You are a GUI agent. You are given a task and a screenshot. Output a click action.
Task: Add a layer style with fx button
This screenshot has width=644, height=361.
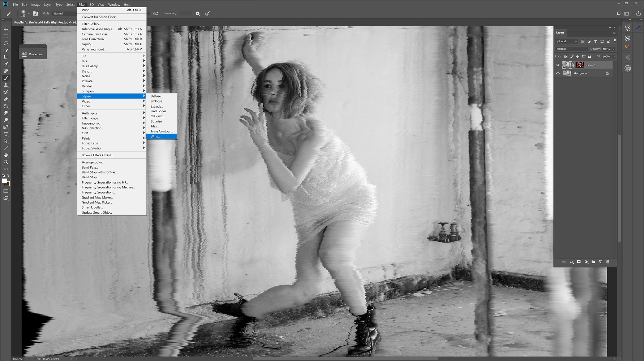572,262
